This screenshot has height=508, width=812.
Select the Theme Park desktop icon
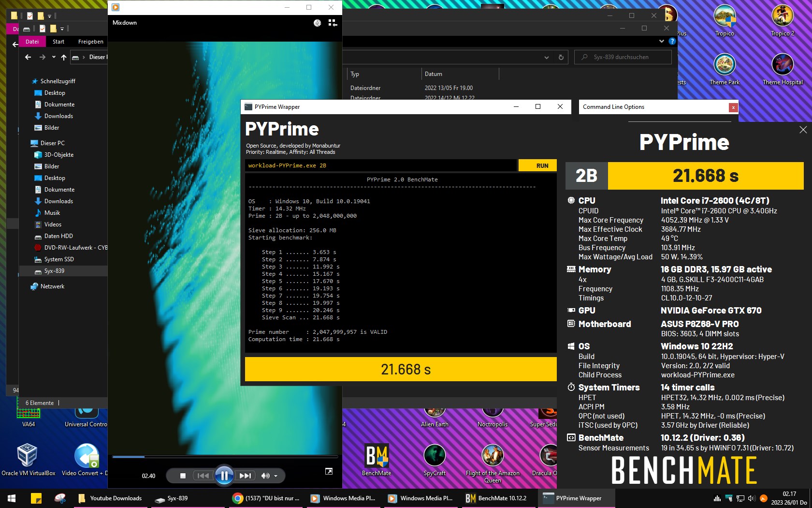pos(725,70)
